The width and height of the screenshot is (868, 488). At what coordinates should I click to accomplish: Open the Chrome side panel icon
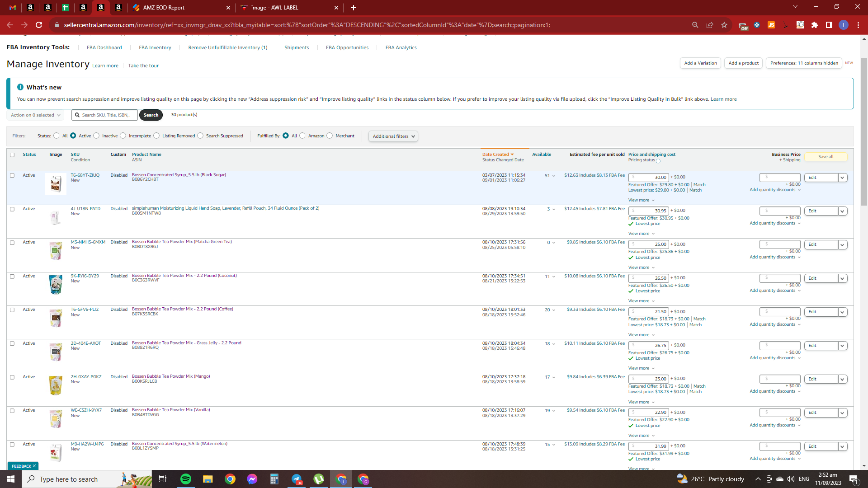829,25
